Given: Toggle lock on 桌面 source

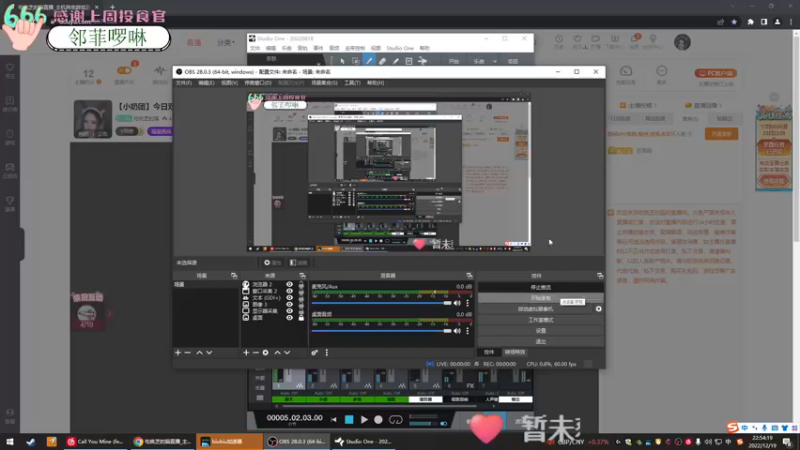Looking at the screenshot, I should 301,318.
